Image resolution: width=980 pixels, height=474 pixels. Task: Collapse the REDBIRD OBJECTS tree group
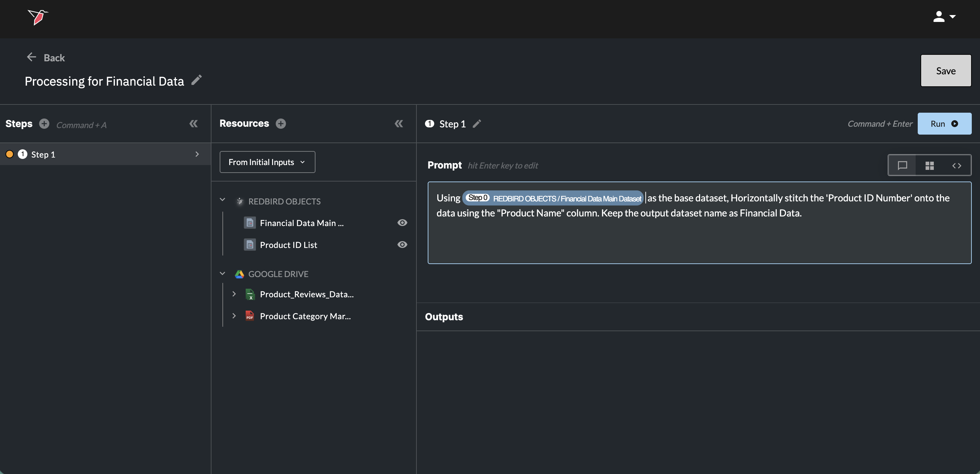click(x=222, y=200)
